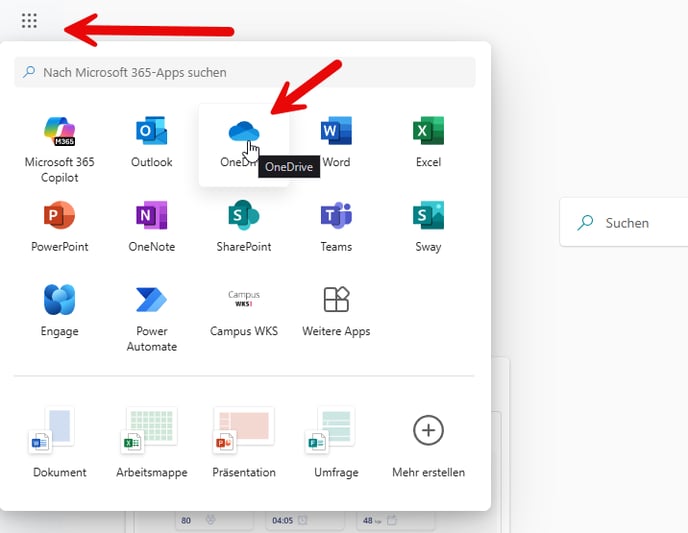
Task: Open the Engage app
Action: 60,311
